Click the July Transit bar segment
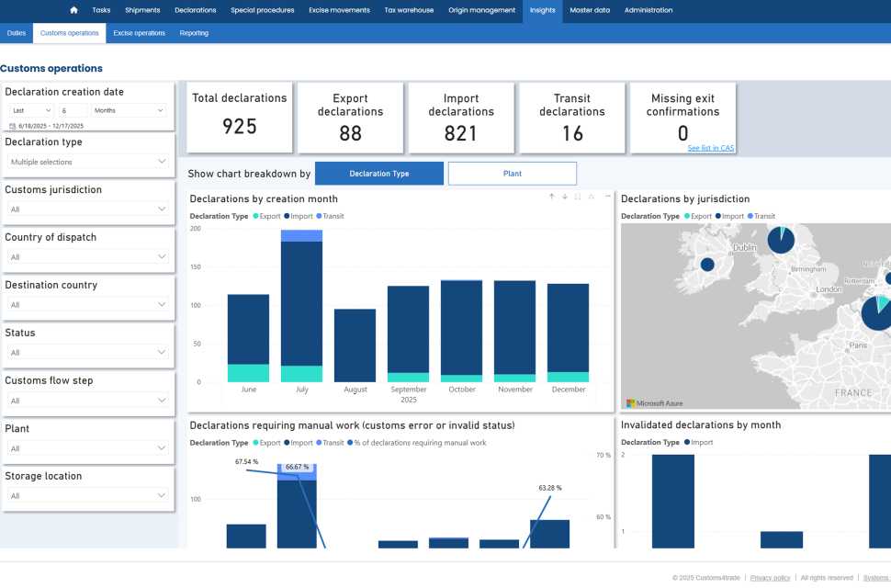The width and height of the screenshot is (891, 588). coord(301,236)
